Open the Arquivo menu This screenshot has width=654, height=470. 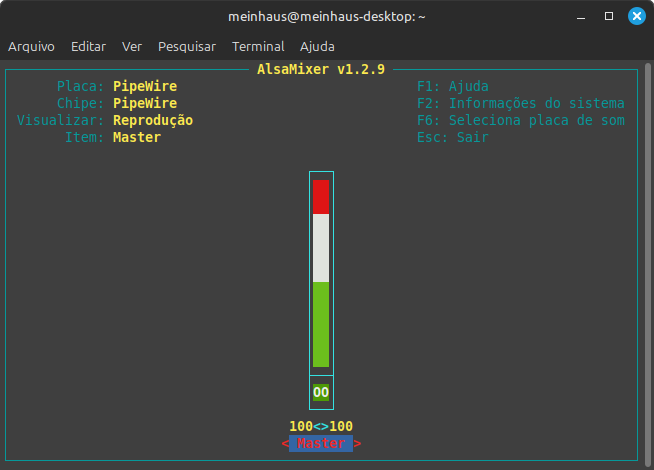click(x=31, y=46)
